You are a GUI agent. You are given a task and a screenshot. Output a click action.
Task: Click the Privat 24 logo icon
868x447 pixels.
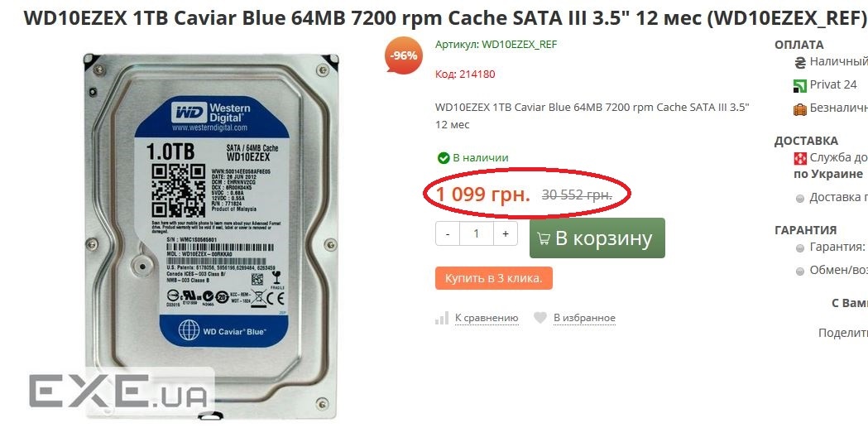[x=800, y=85]
